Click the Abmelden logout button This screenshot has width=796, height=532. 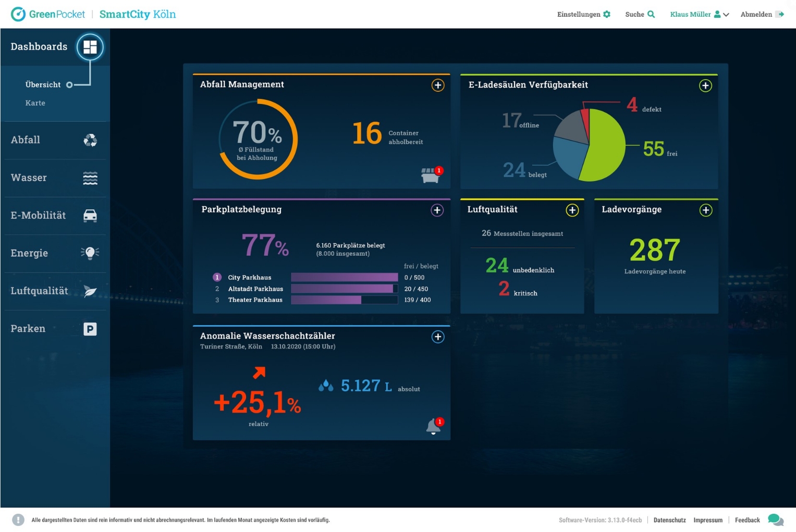tap(762, 15)
